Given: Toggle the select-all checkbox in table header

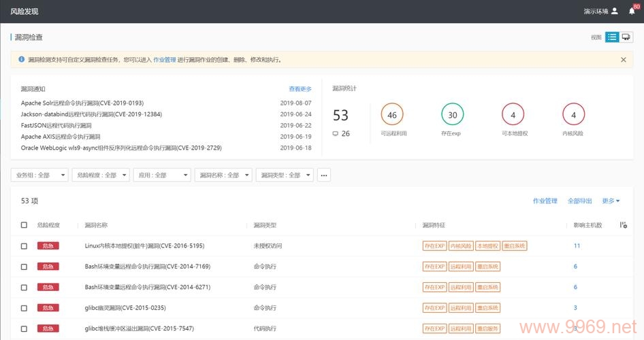Looking at the screenshot, I should 25,225.
